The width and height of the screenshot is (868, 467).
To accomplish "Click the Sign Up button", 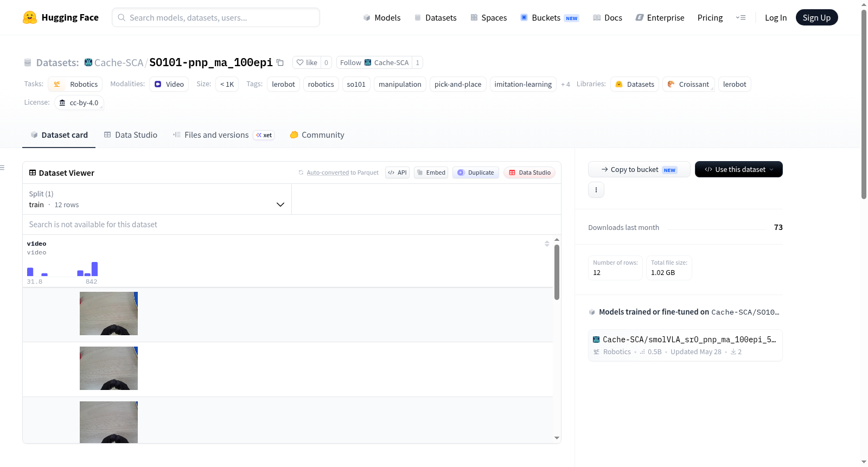I will pyautogui.click(x=816, y=17).
